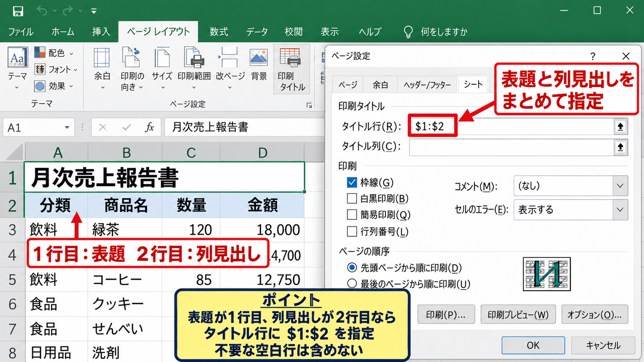This screenshot has width=644, height=362.
Task: Click the help question mark in ページ設定
Action: click(593, 57)
